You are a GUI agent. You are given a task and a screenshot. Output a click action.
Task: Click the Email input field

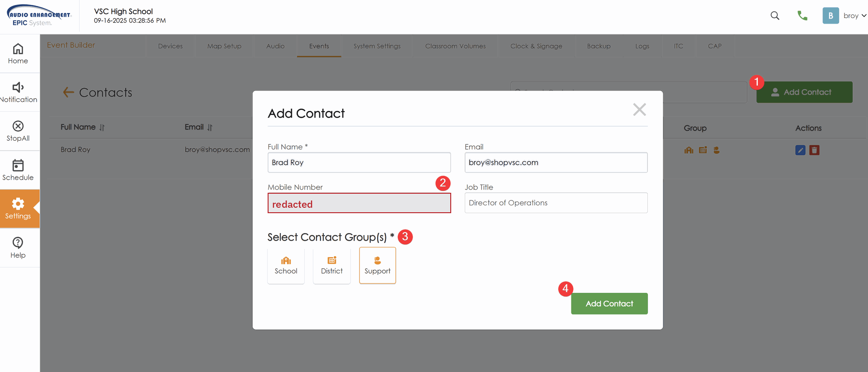click(556, 162)
